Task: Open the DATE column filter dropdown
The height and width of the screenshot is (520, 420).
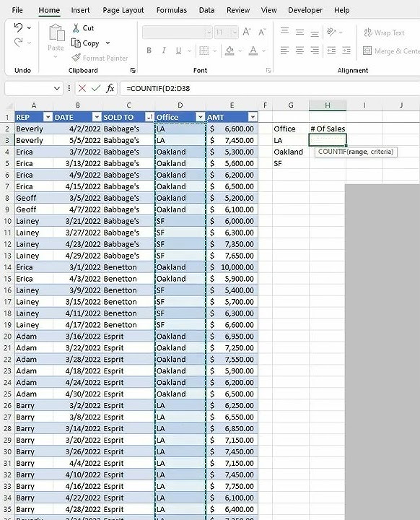Action: click(x=97, y=117)
